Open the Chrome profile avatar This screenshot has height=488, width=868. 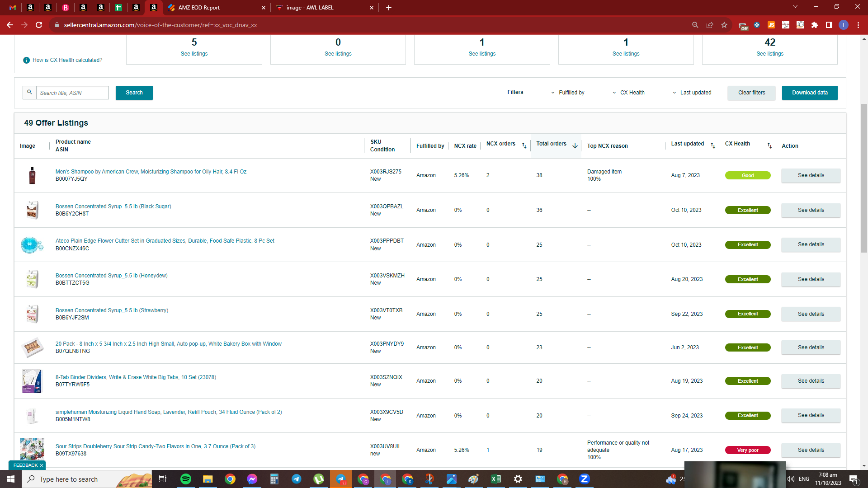pos(844,25)
